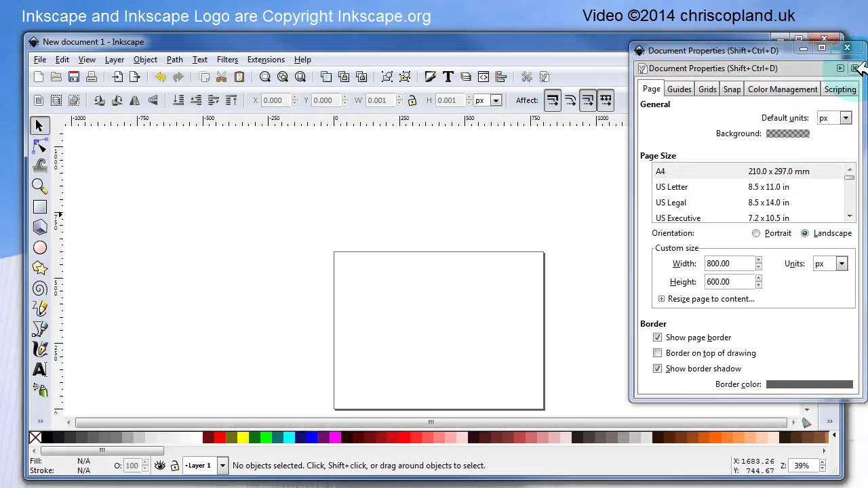This screenshot has height=488, width=868.
Task: Select the 3D Box tool
Action: point(39,227)
